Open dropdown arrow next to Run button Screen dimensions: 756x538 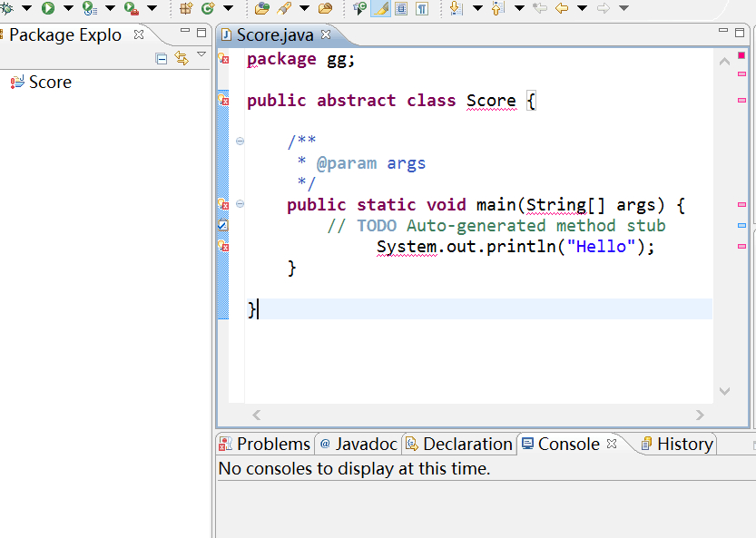click(x=68, y=8)
